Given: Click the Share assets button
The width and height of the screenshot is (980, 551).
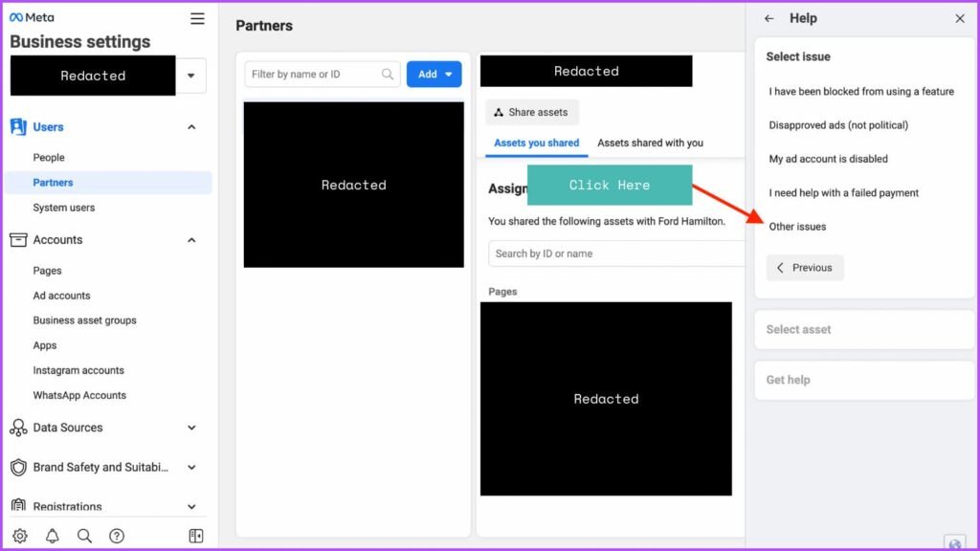Looking at the screenshot, I should [532, 113].
